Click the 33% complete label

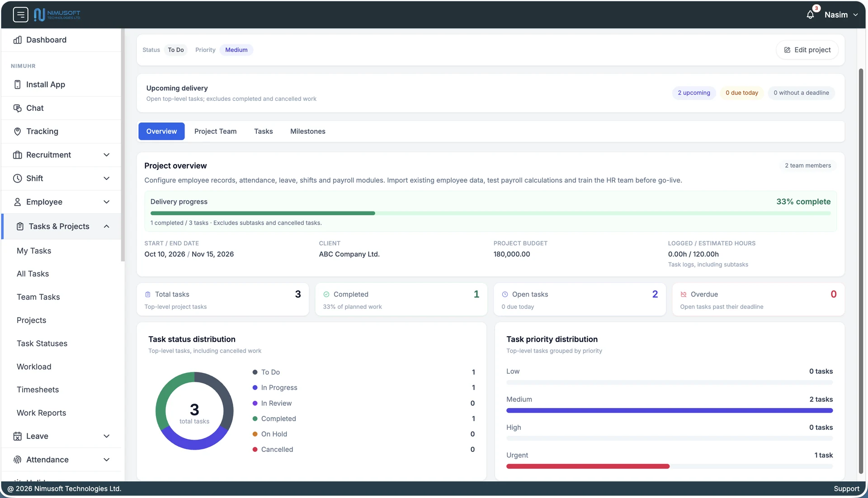(803, 202)
